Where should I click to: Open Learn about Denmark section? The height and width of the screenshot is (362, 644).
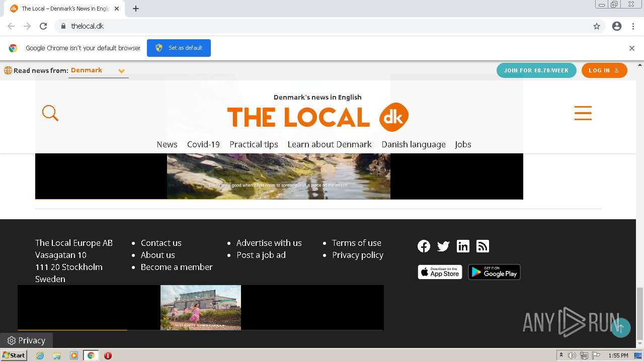(330, 144)
